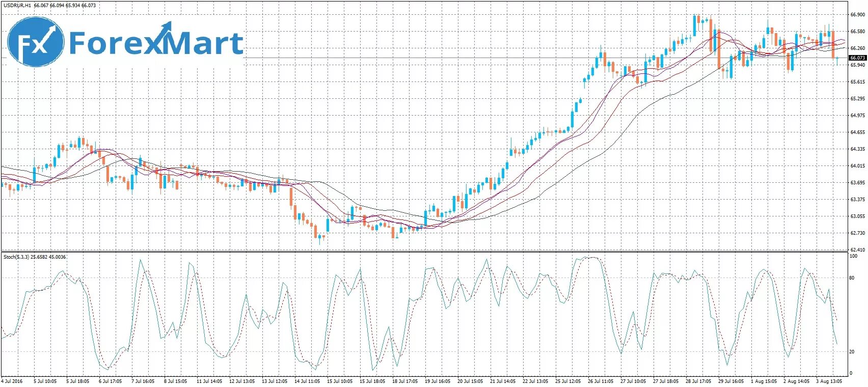The image size is (868, 387).
Task: Click the 2 Aug 14:05 time label
Action: 796,381
